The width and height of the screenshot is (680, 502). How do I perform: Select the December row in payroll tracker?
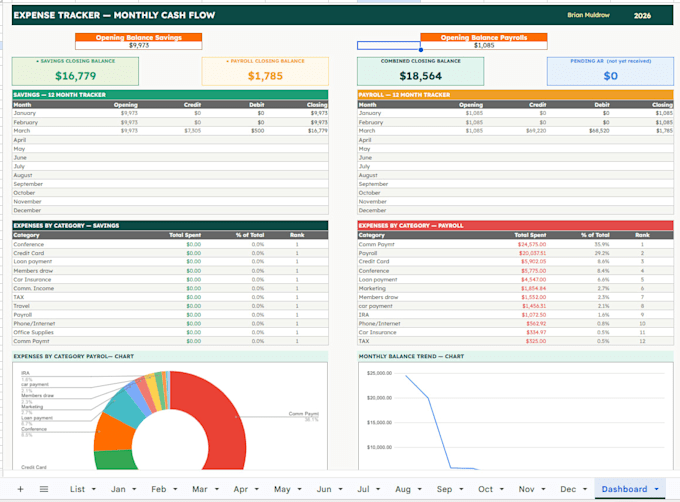click(515, 210)
